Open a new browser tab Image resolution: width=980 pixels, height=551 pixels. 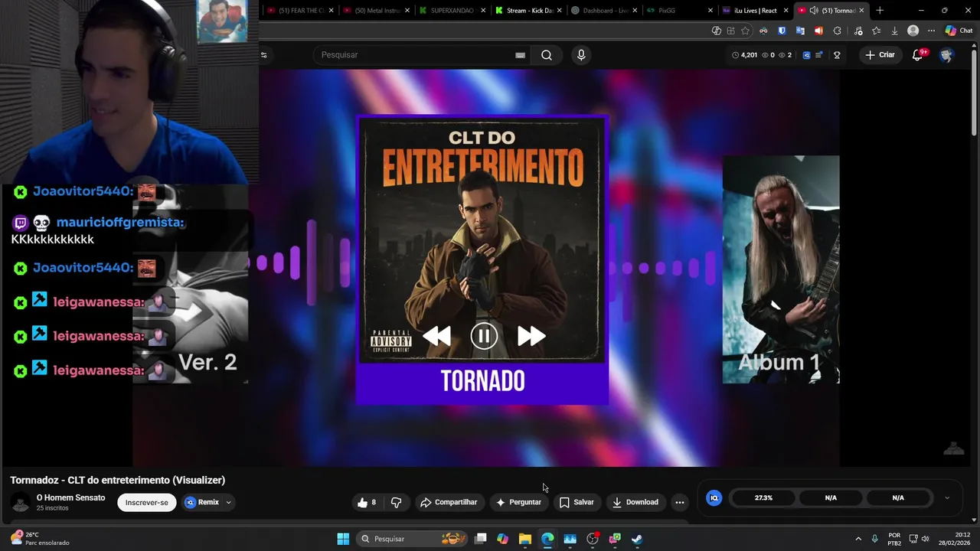tap(880, 11)
